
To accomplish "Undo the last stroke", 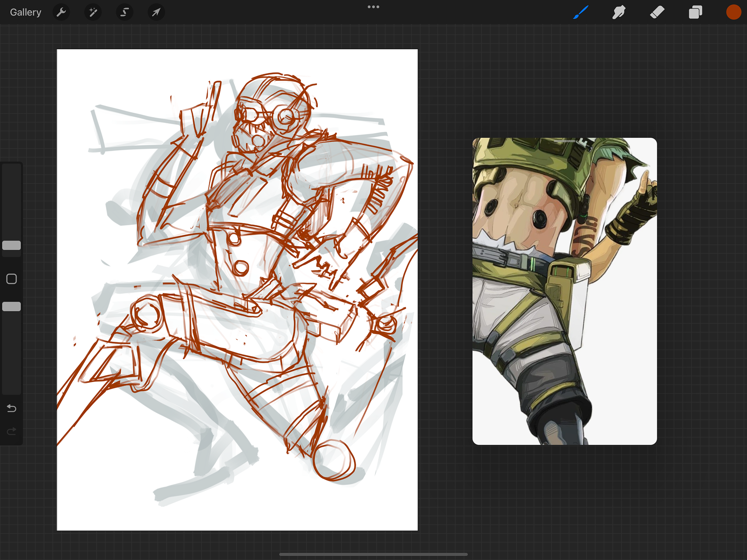I will 12,408.
